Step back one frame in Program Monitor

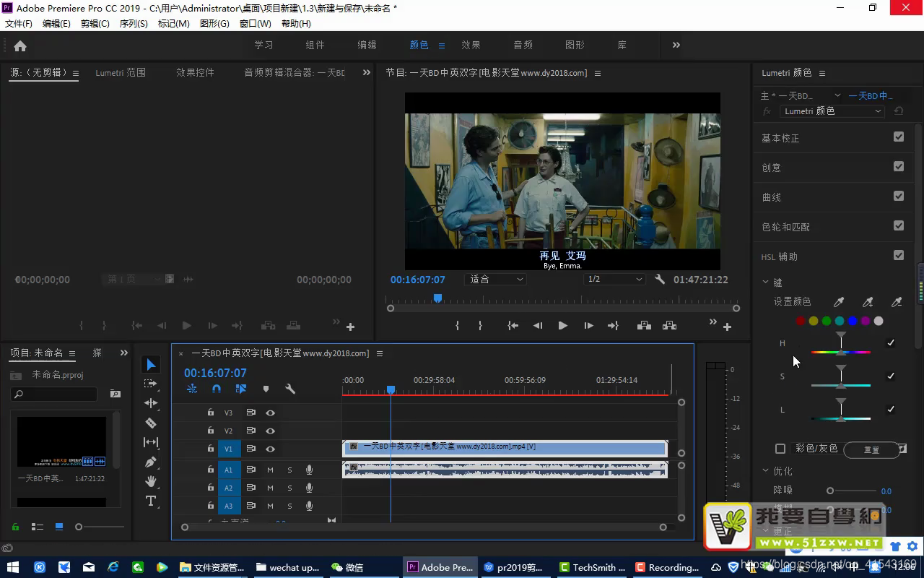click(x=538, y=326)
